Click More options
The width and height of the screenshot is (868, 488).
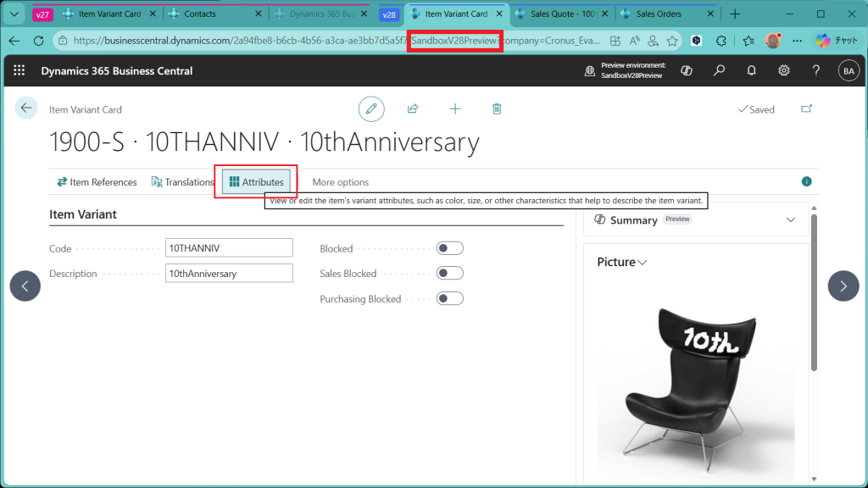[x=340, y=182]
